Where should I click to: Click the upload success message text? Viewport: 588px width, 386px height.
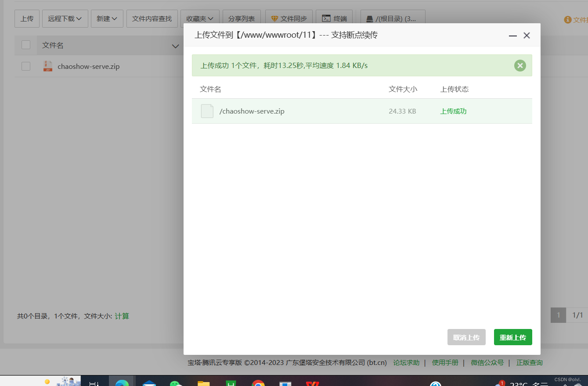(x=284, y=66)
